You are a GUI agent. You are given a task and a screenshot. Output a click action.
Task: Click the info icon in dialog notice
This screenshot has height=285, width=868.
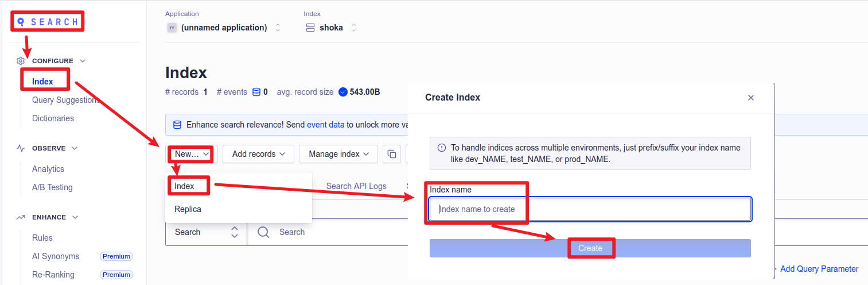442,148
